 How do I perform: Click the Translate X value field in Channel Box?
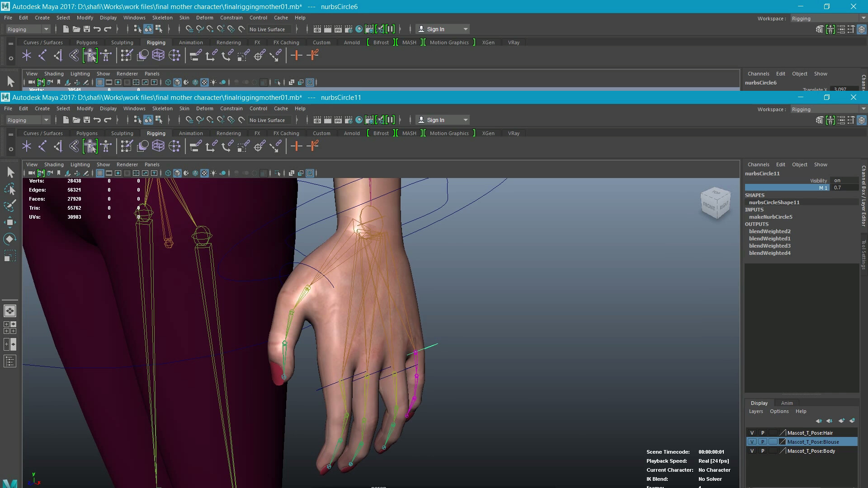coord(840,89)
